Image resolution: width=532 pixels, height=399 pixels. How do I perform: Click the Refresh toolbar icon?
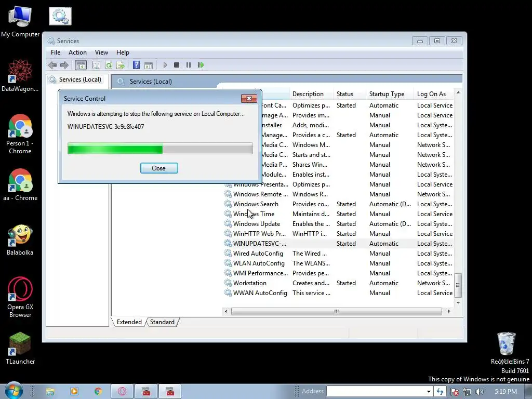point(109,65)
